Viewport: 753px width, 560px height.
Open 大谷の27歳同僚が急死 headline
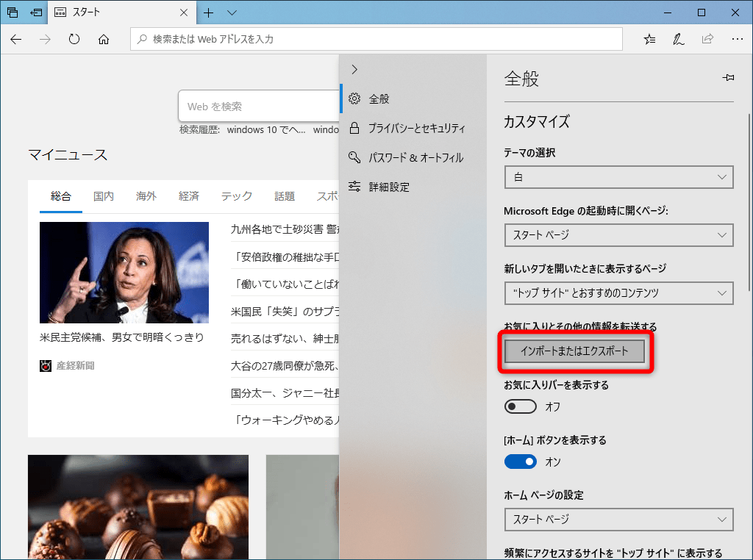coord(285,366)
